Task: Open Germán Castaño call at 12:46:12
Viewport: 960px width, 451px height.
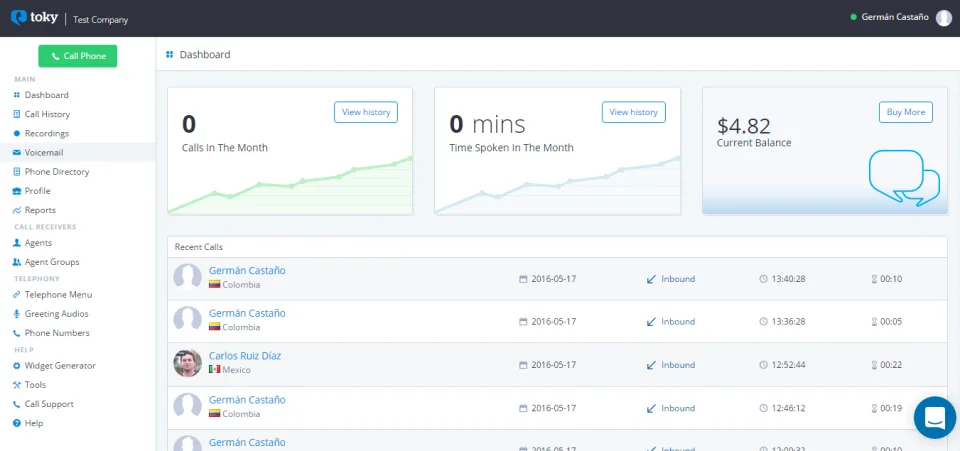Action: pos(247,400)
